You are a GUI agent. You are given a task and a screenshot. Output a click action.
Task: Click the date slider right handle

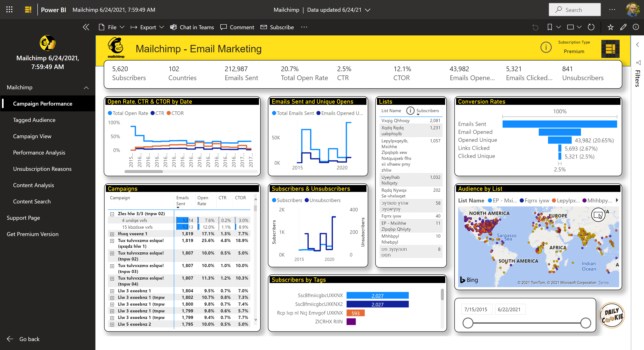(x=586, y=323)
